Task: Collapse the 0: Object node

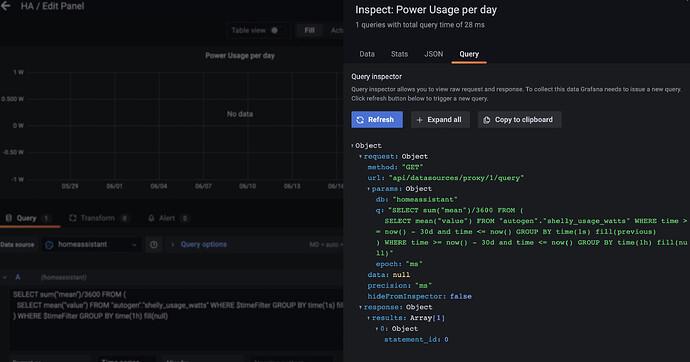Action: (x=377, y=329)
